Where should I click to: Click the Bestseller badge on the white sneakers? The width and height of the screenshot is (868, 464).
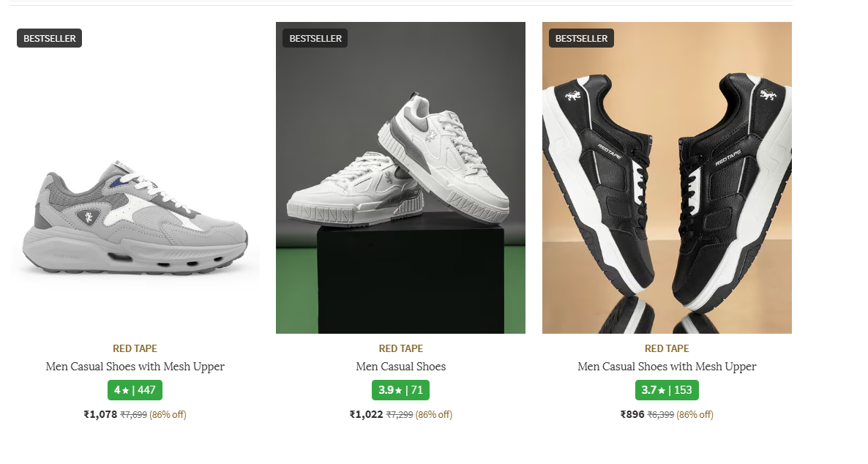[x=315, y=38]
